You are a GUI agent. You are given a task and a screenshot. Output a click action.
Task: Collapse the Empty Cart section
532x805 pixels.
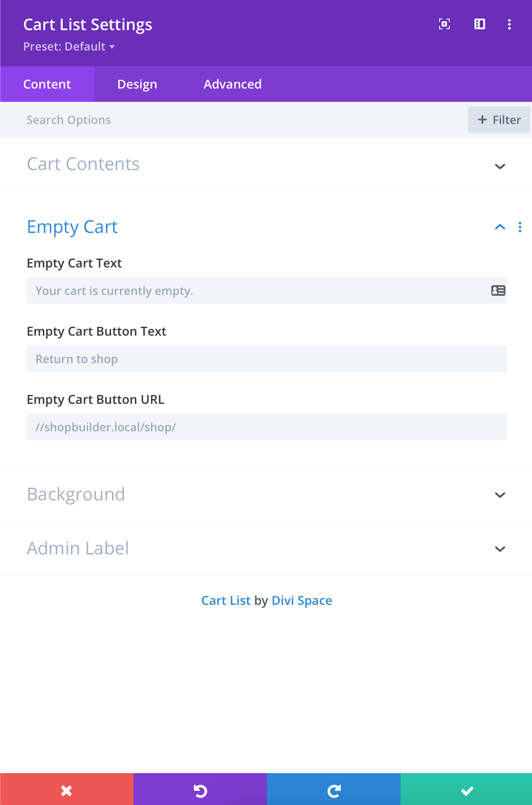pos(500,227)
